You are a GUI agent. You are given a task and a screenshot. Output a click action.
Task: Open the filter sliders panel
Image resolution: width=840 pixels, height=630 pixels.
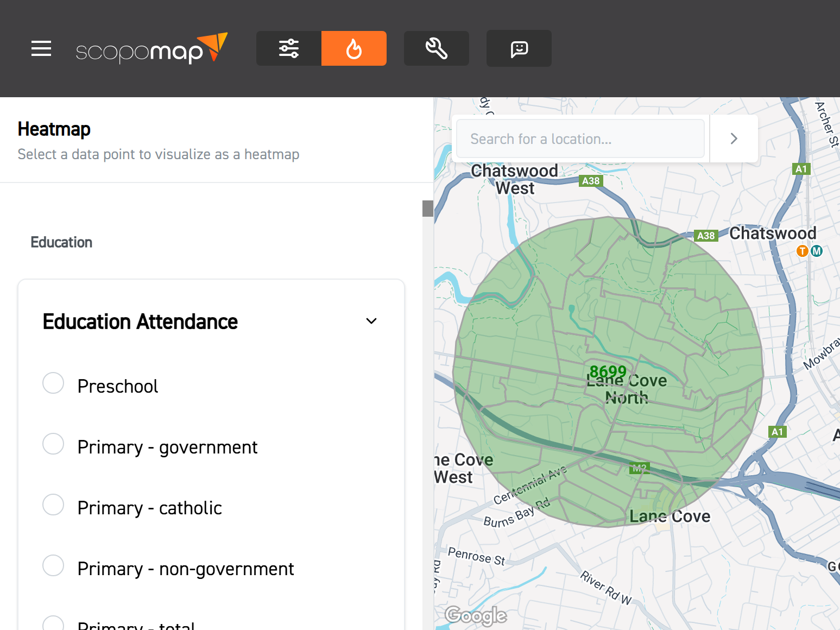(x=289, y=49)
